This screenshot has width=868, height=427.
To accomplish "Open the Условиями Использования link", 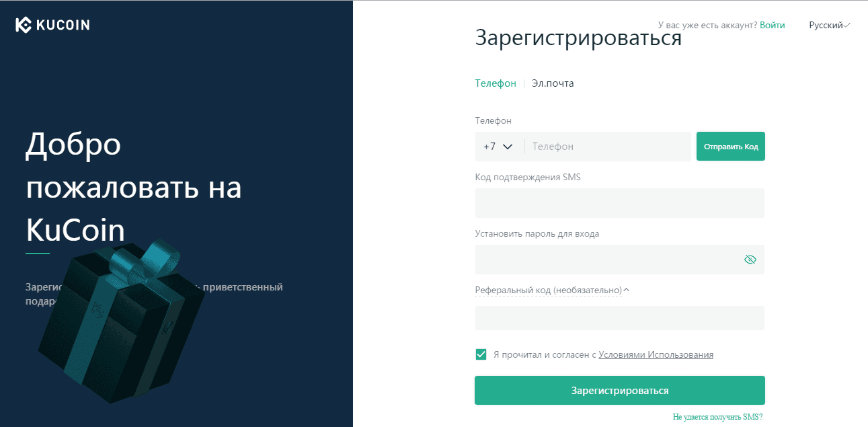I will tap(656, 354).
